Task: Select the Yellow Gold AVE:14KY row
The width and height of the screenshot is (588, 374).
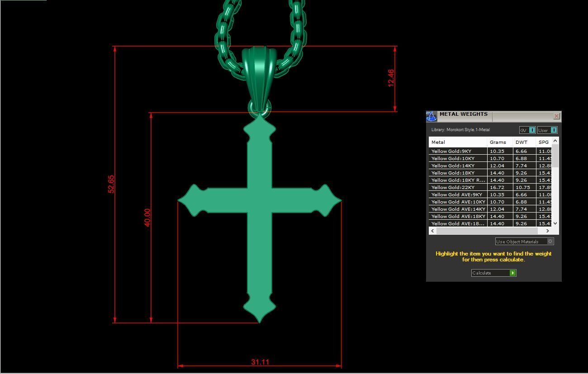Action: tap(490, 209)
